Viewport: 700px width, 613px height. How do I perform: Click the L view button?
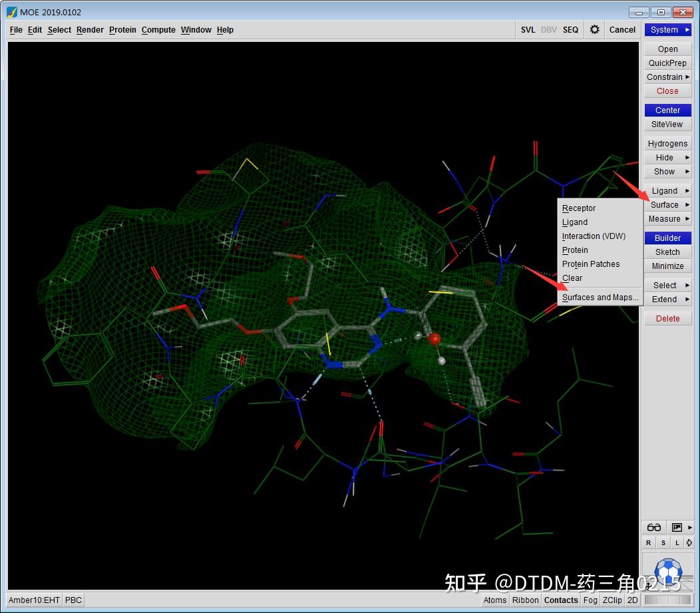click(x=677, y=543)
